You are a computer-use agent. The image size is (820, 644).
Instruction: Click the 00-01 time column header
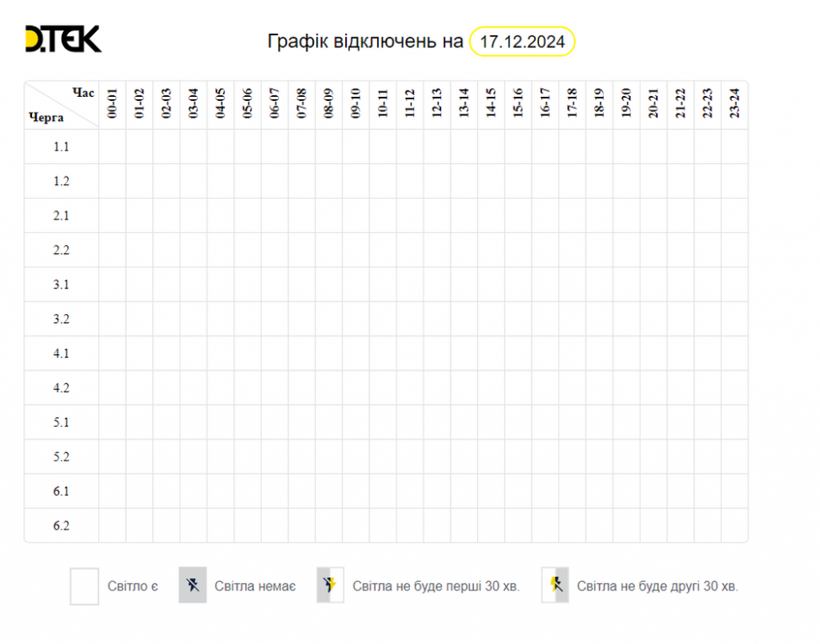[x=112, y=103]
